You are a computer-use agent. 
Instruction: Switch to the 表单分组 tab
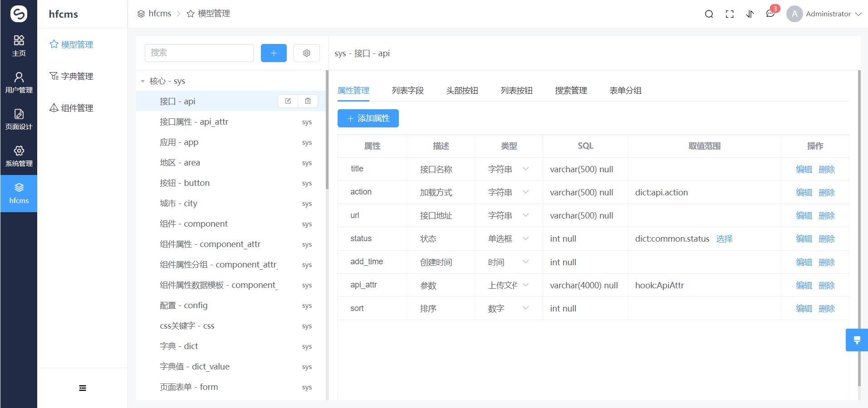click(626, 91)
